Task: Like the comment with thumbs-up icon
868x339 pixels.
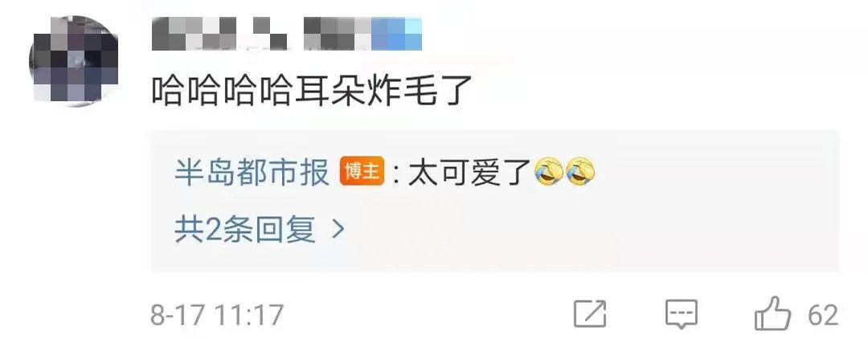Action: [x=773, y=313]
